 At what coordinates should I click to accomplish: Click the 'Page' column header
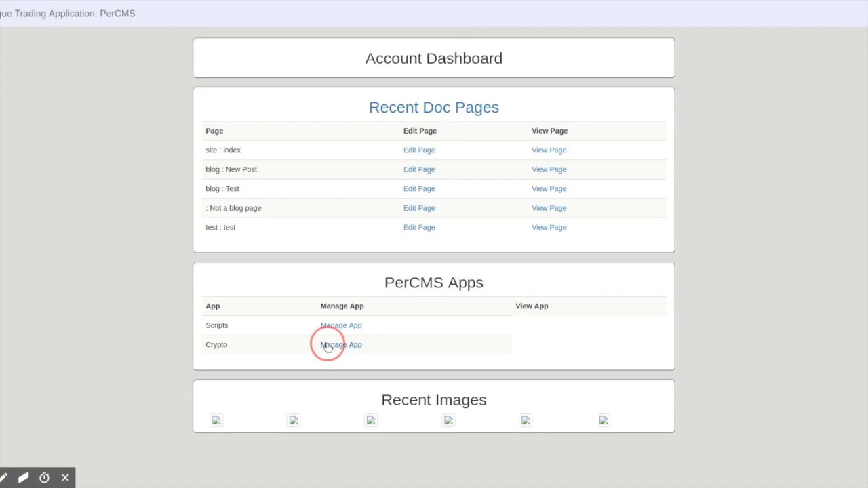(214, 131)
